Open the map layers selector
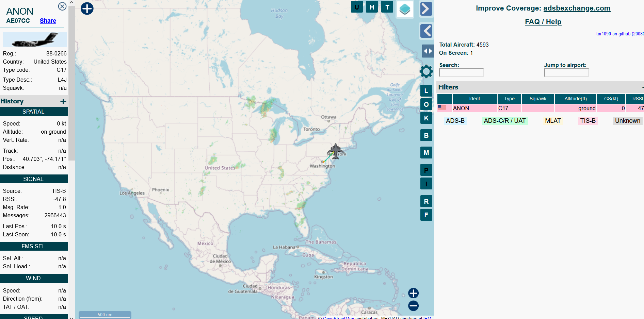This screenshot has width=644, height=319. [405, 9]
